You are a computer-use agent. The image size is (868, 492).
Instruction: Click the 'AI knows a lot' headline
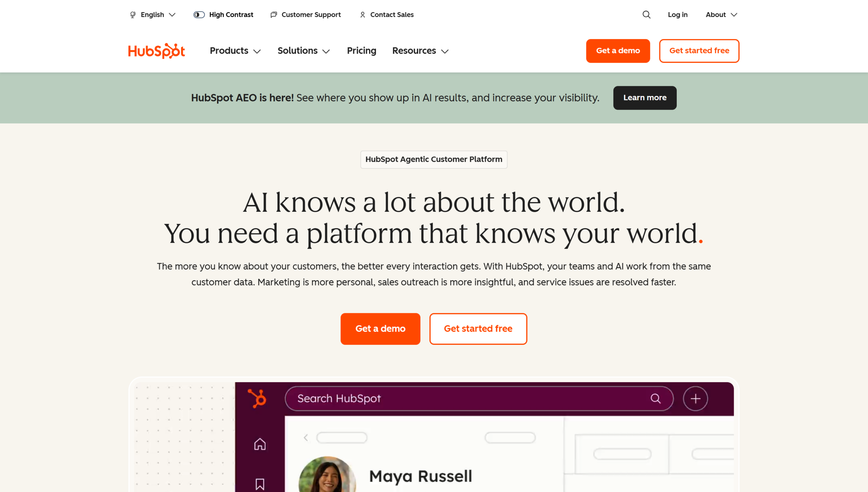pyautogui.click(x=434, y=203)
